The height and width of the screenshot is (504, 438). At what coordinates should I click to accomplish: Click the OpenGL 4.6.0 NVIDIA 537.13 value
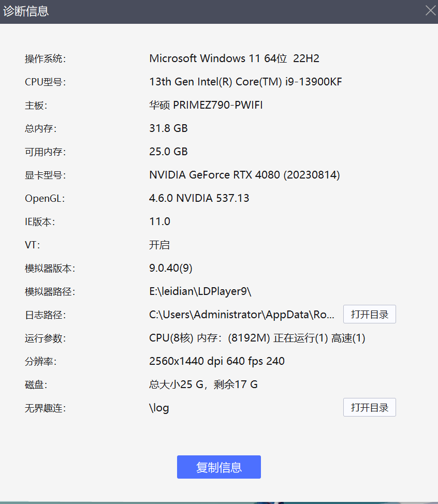199,198
